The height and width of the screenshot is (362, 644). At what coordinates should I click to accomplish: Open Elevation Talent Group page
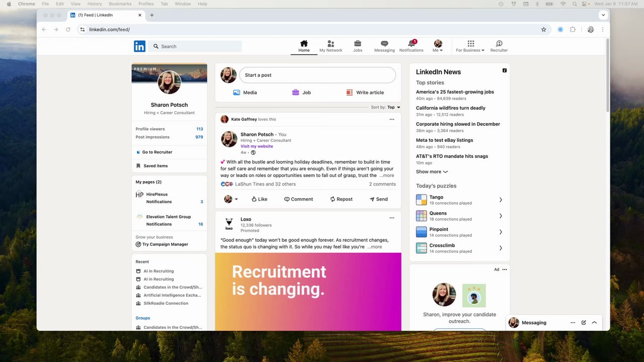[x=169, y=217]
